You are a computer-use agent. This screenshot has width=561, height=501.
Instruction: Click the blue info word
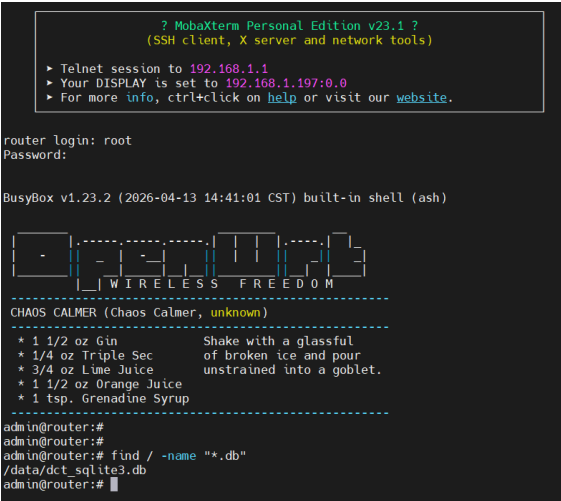point(140,98)
